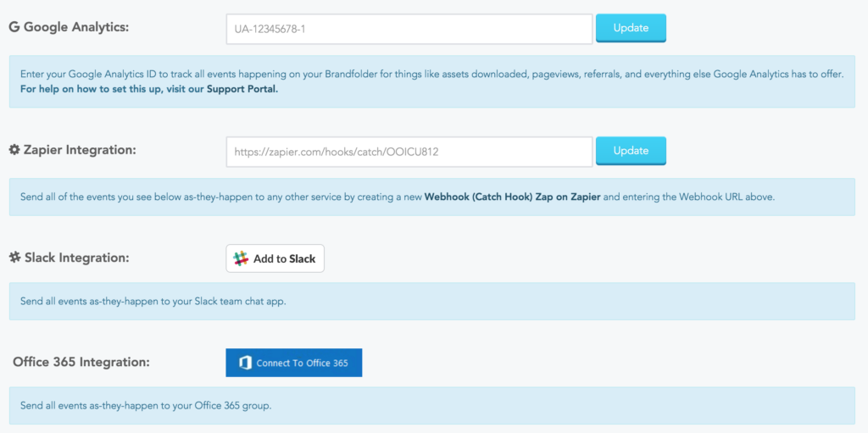
Task: Click the Office logo on Connect button
Action: (x=246, y=364)
